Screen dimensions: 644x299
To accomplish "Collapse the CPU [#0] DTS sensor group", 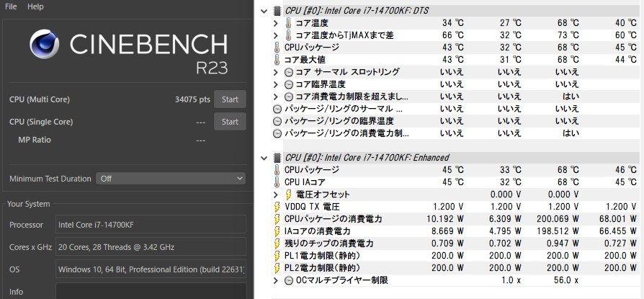I will [264, 11].
